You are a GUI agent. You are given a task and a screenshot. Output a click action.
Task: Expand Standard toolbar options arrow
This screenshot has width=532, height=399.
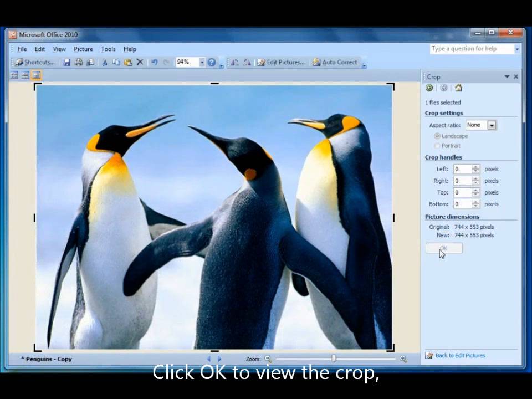tap(221, 65)
